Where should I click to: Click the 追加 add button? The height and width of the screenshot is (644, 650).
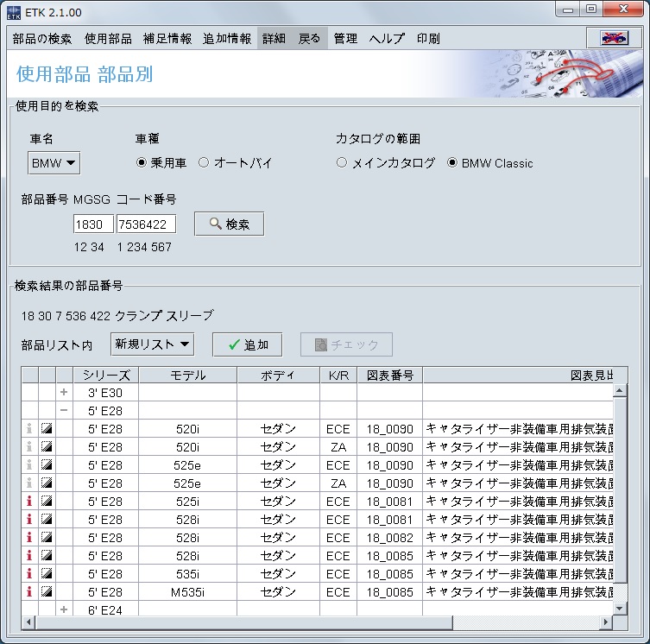[x=248, y=344]
